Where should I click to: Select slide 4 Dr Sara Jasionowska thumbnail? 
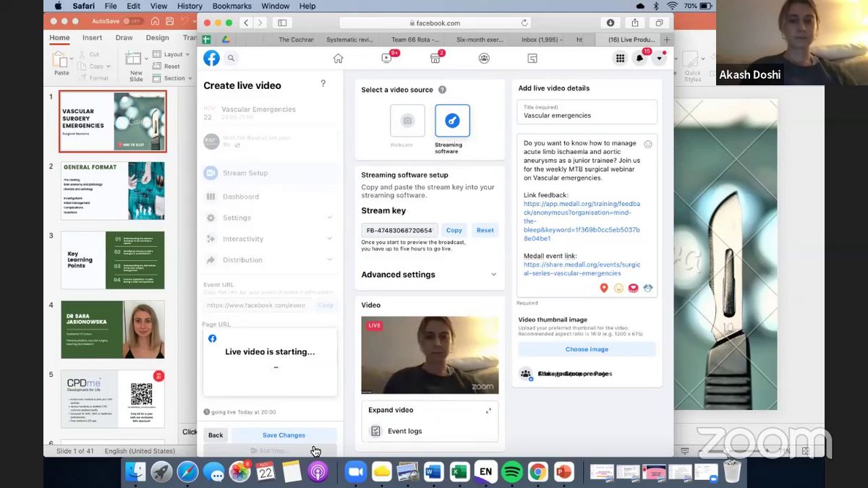pyautogui.click(x=112, y=330)
